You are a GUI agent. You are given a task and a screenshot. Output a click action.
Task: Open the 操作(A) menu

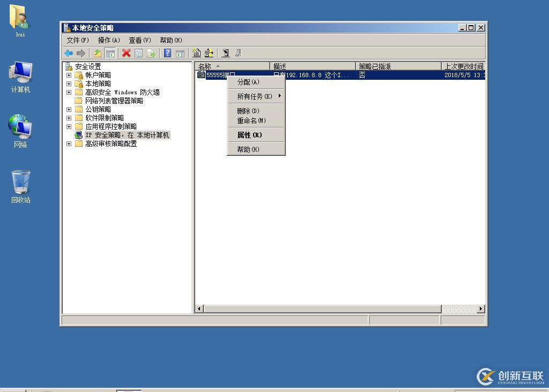point(109,40)
